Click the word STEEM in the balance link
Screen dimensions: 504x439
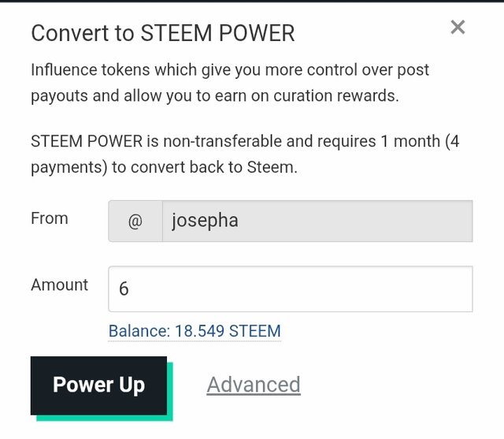click(x=255, y=331)
